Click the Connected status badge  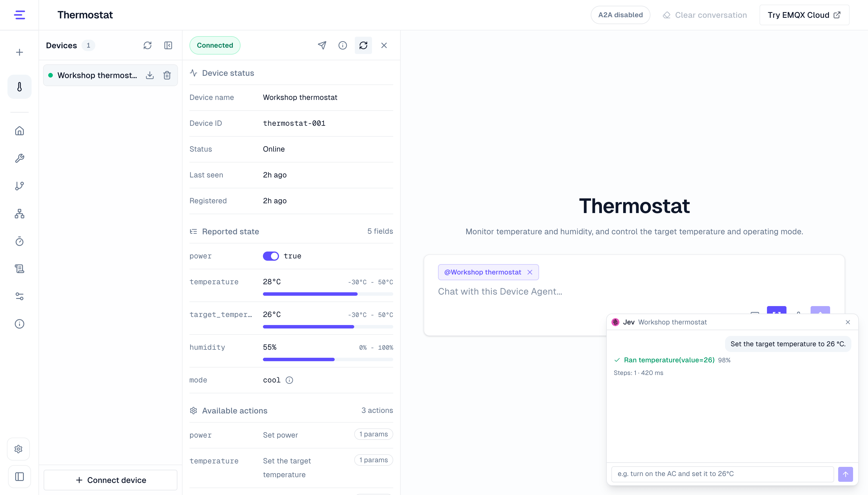[x=215, y=45]
